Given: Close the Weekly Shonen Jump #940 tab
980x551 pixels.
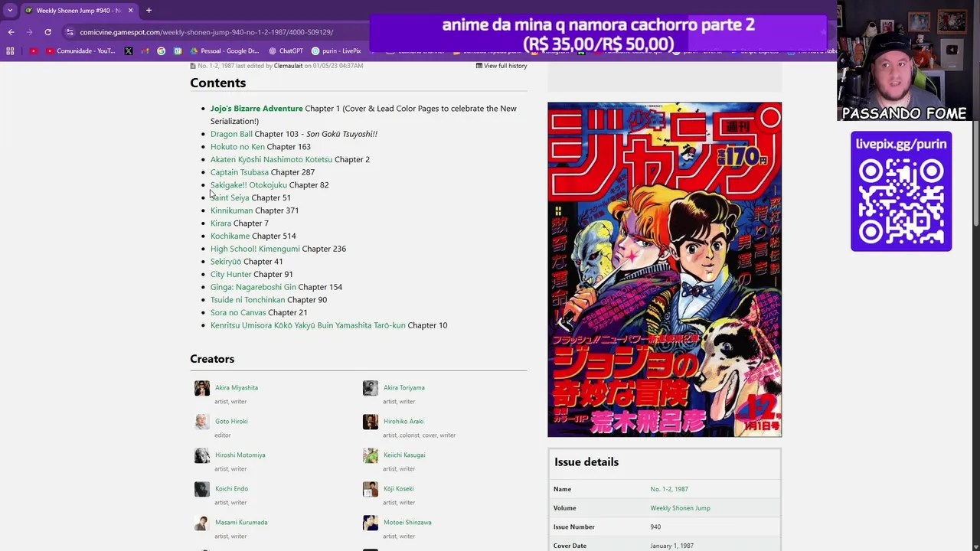Looking at the screenshot, I should point(130,11).
